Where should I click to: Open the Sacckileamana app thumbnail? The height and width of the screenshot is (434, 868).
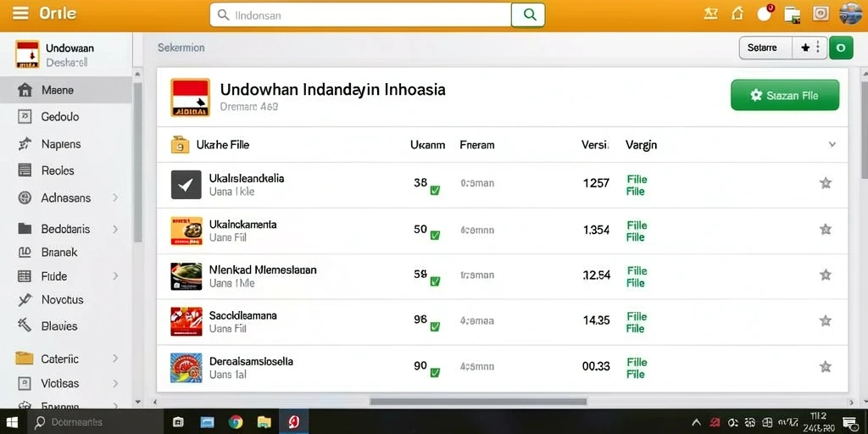pos(186,321)
